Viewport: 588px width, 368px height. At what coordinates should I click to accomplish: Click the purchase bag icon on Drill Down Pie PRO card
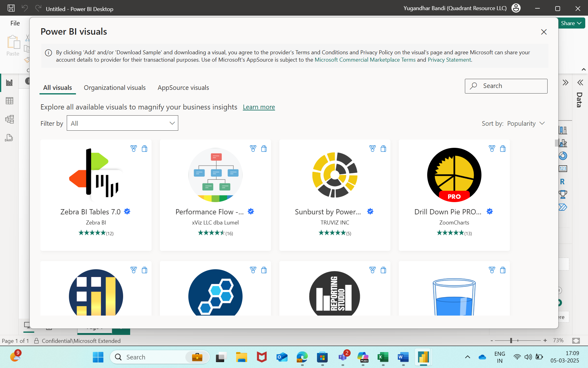503,149
